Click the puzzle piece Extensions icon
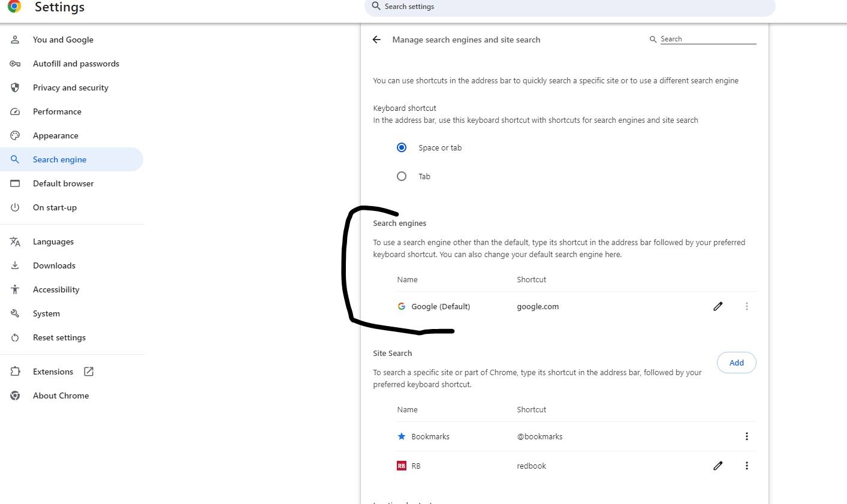Screen dimensions: 847x504 coord(16,372)
